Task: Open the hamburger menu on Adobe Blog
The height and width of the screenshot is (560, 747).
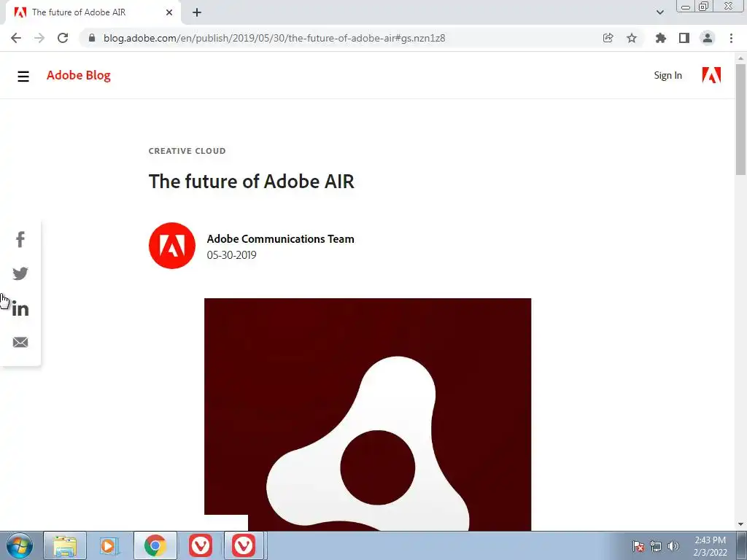Action: (23, 76)
